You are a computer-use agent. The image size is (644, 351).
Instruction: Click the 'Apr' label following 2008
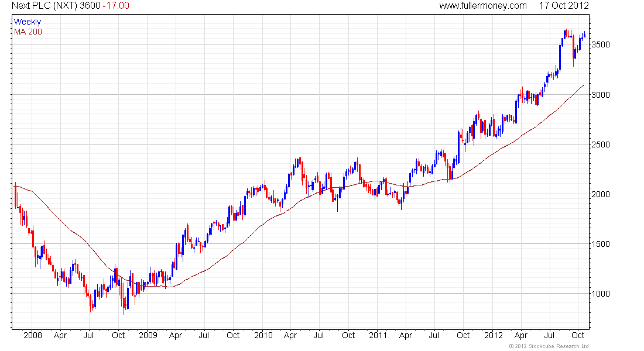pos(60,336)
